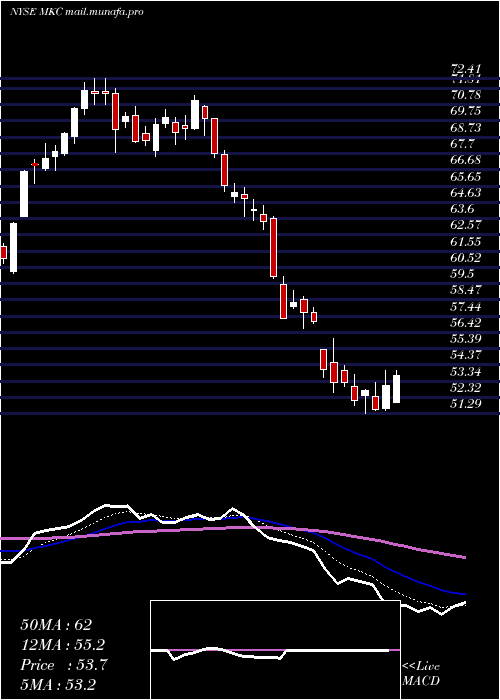Click the 12MA : 55.2 readout
Viewport: 500px width, 700px height.
[63, 645]
